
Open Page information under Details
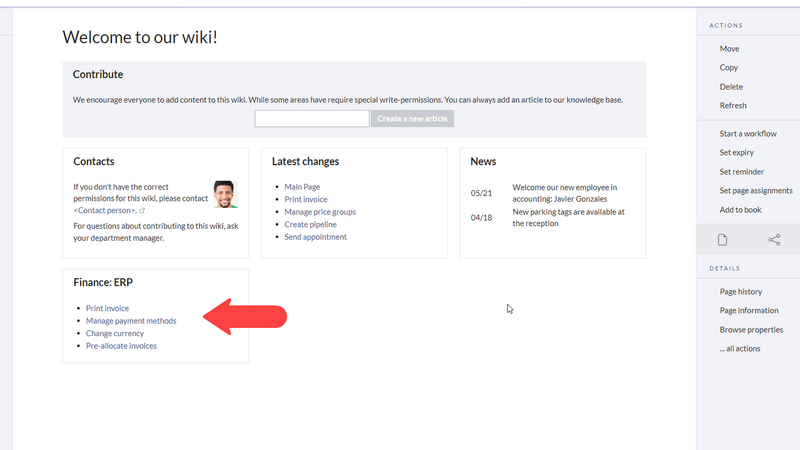(x=749, y=311)
